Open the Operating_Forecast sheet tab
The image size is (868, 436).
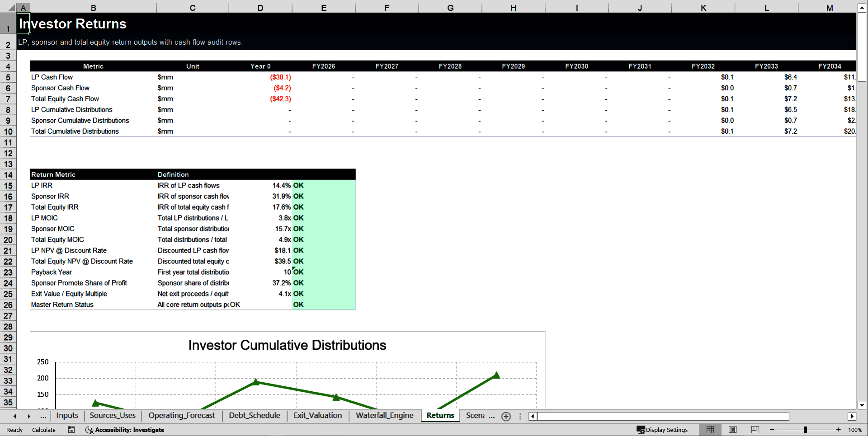pos(182,416)
